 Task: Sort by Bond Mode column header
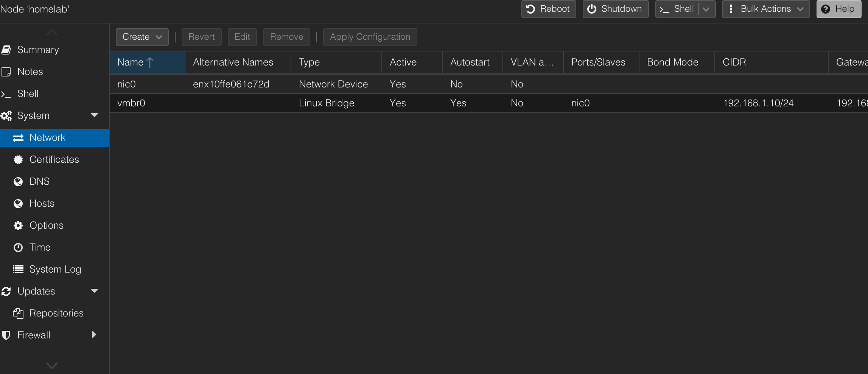(x=677, y=62)
